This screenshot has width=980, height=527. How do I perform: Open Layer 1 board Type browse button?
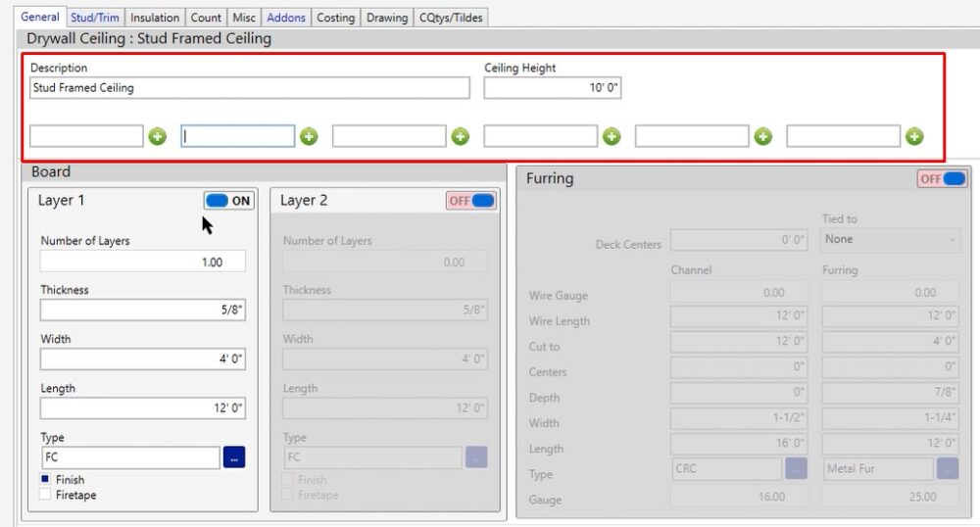(234, 457)
